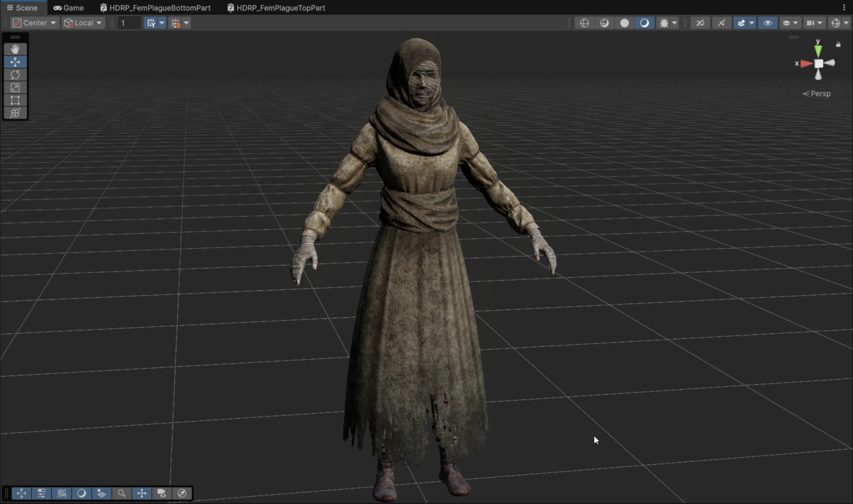This screenshot has height=504, width=853.
Task: Click the crescent icon in bottom overlay bar
Action: pyautogui.click(x=82, y=493)
